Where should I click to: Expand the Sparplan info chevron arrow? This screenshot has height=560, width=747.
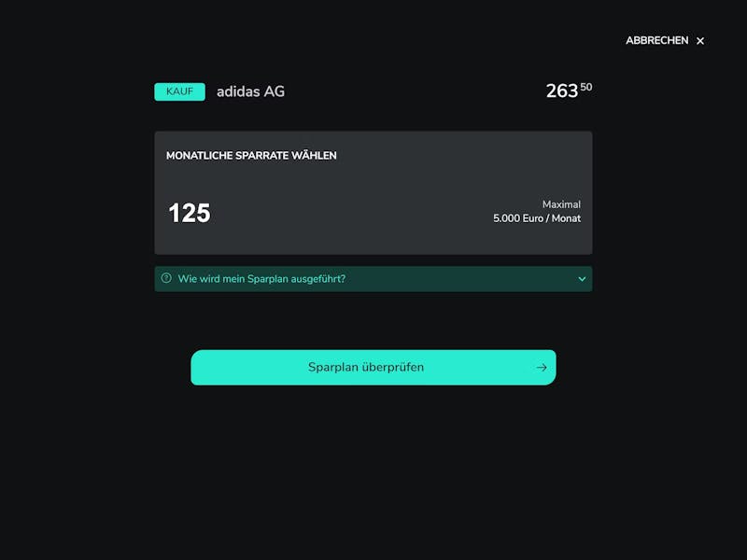click(x=582, y=279)
